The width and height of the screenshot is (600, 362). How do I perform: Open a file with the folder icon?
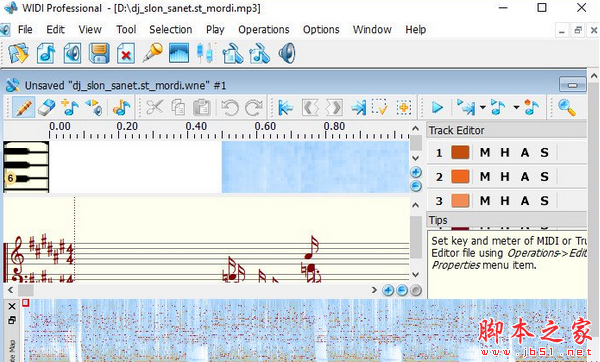click(x=19, y=53)
